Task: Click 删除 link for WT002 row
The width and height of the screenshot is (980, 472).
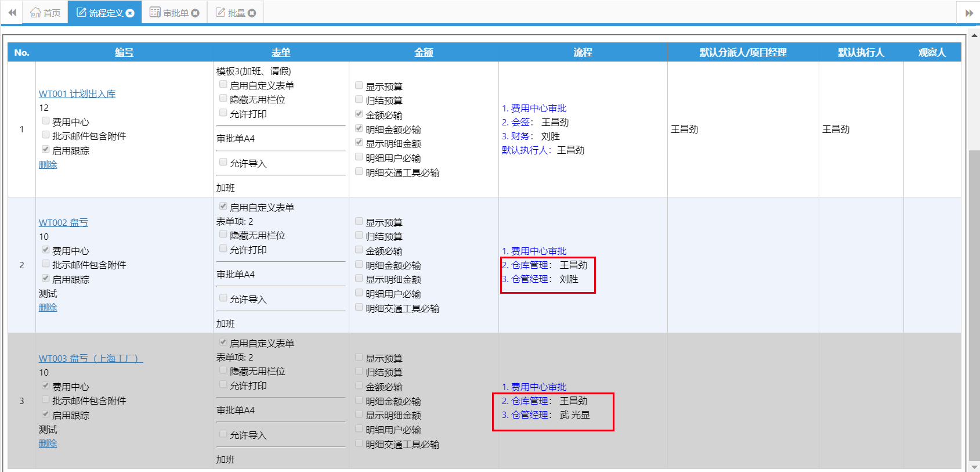Action: click(x=48, y=307)
